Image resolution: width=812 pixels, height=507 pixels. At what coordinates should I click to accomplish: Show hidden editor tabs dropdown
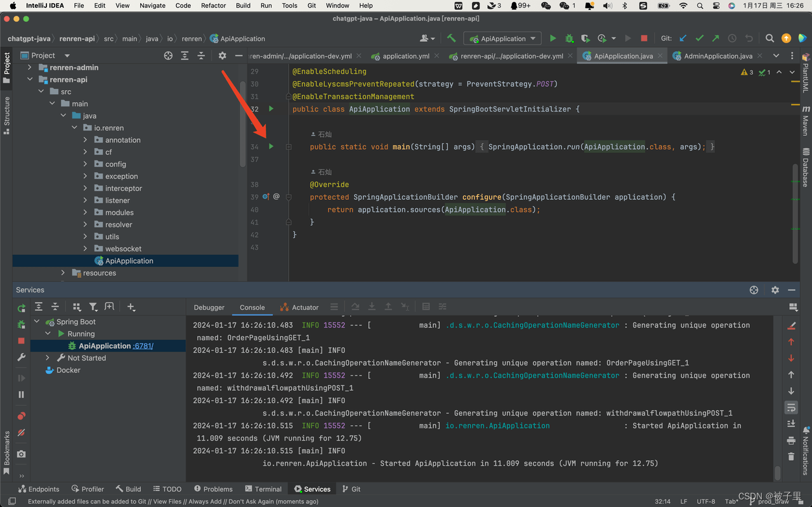(776, 56)
